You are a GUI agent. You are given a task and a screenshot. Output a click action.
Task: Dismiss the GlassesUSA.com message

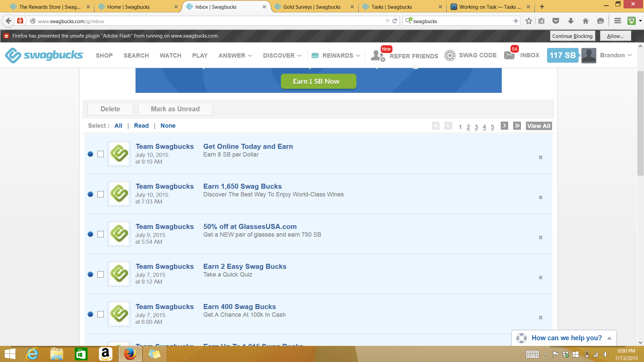pos(541,237)
